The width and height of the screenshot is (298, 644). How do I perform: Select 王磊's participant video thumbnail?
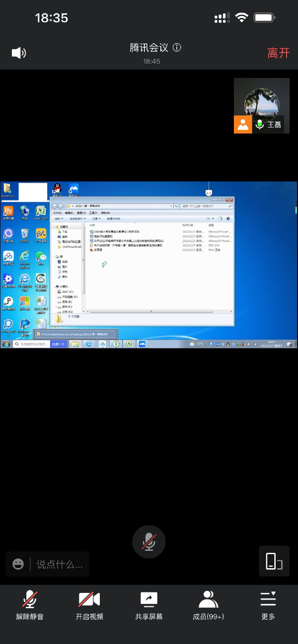tap(261, 106)
